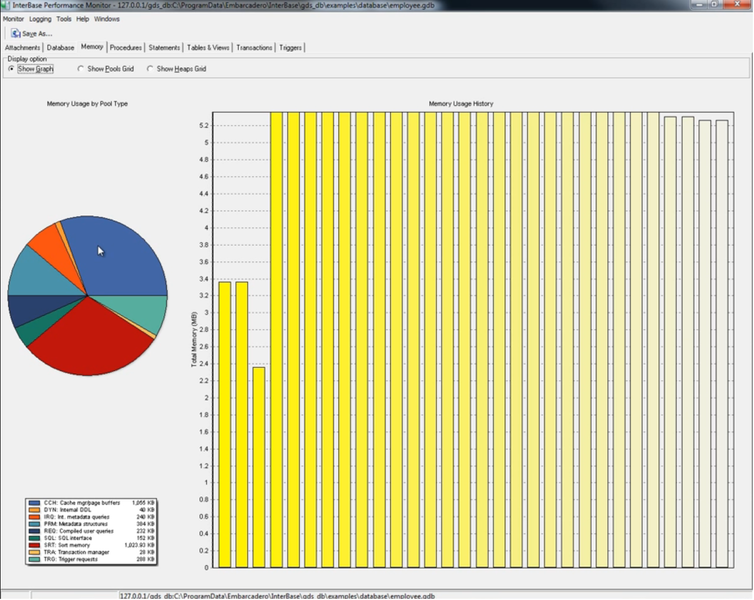Click the large red Sort memory pie slice
Viewport: 754px width, 600px height.
point(91,344)
